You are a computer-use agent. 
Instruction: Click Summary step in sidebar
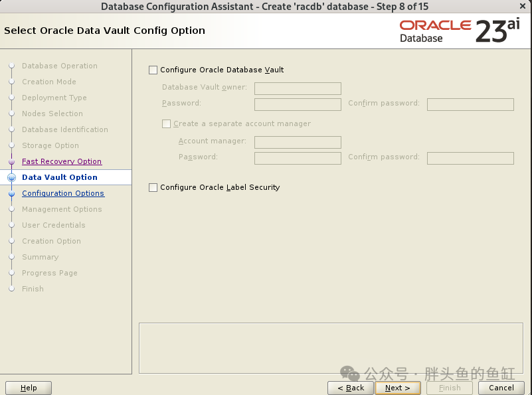41,257
